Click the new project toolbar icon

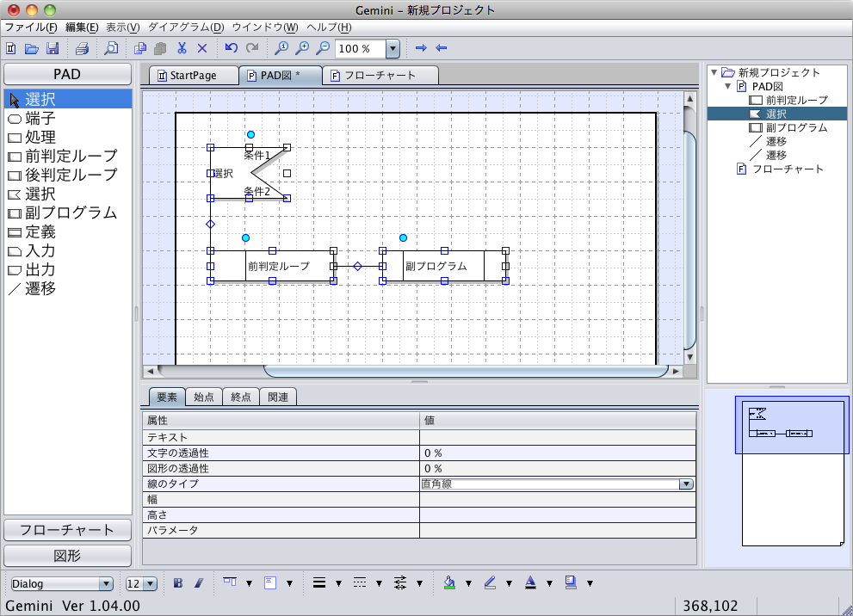coord(11,48)
